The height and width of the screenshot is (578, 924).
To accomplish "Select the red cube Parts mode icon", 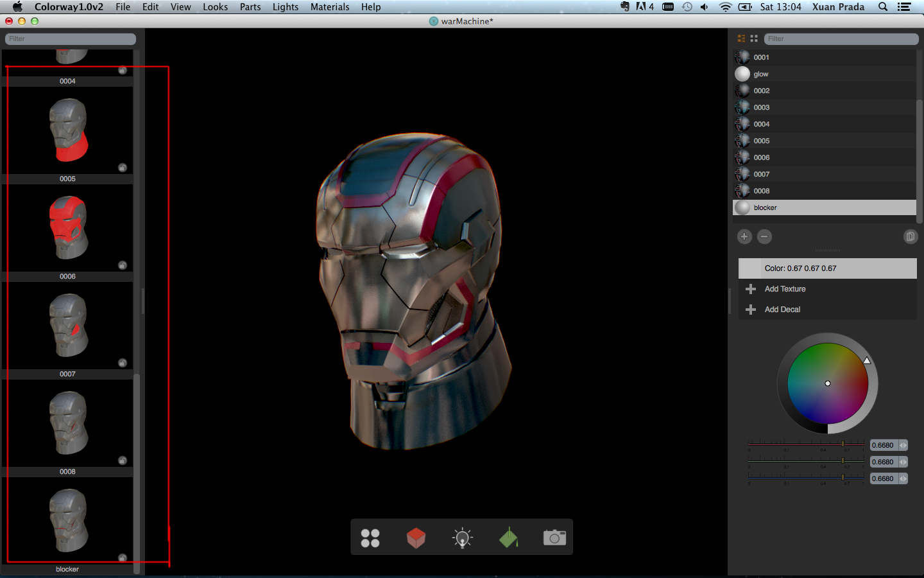I will (x=416, y=538).
